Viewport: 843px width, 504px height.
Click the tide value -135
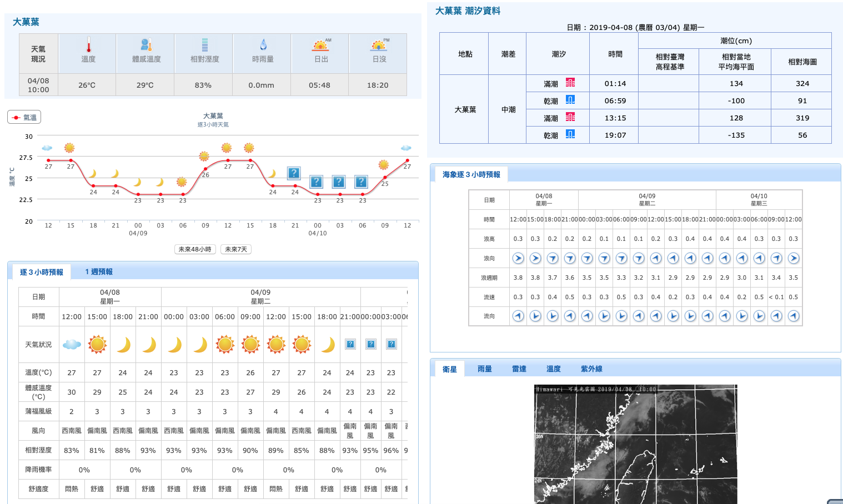(736, 135)
